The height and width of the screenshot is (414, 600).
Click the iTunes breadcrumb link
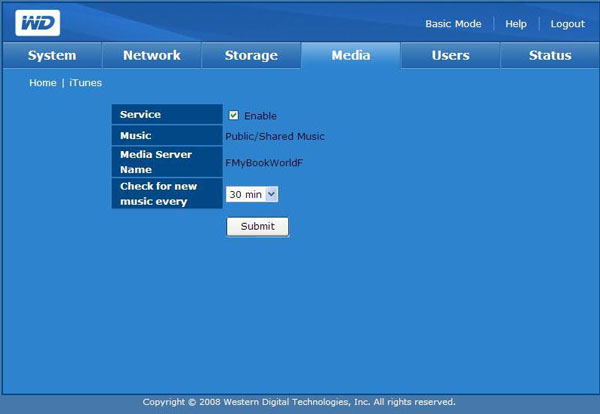(85, 83)
